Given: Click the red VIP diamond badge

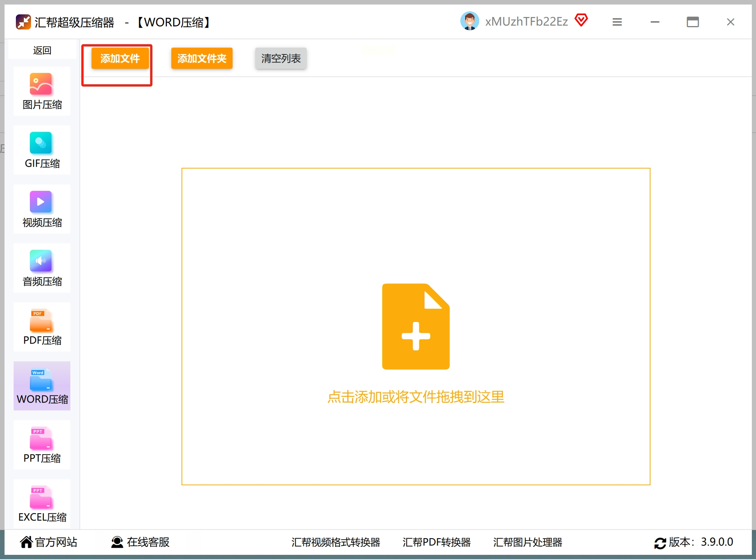Looking at the screenshot, I should tap(581, 20).
